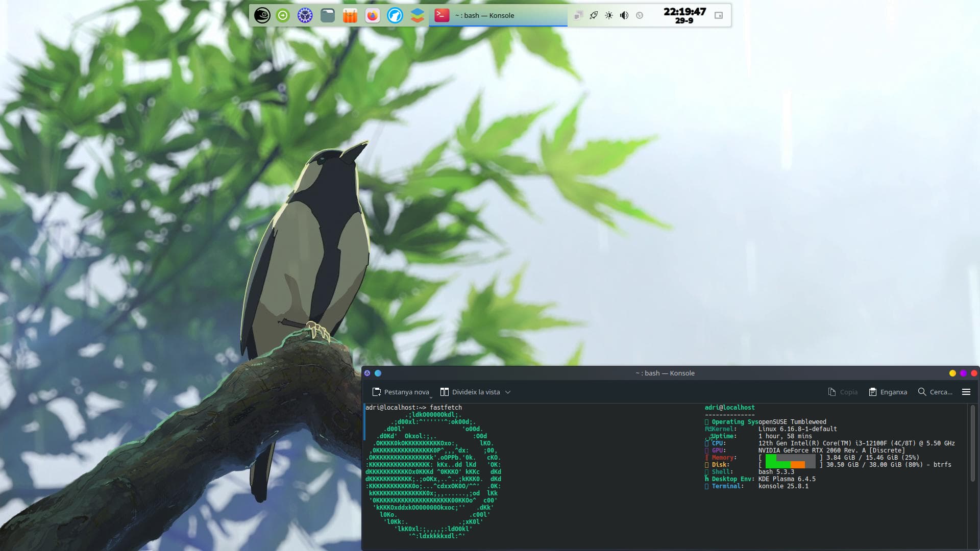The width and height of the screenshot is (980, 551).
Task: Select the bash Konsole task in panel
Action: pos(498,15)
